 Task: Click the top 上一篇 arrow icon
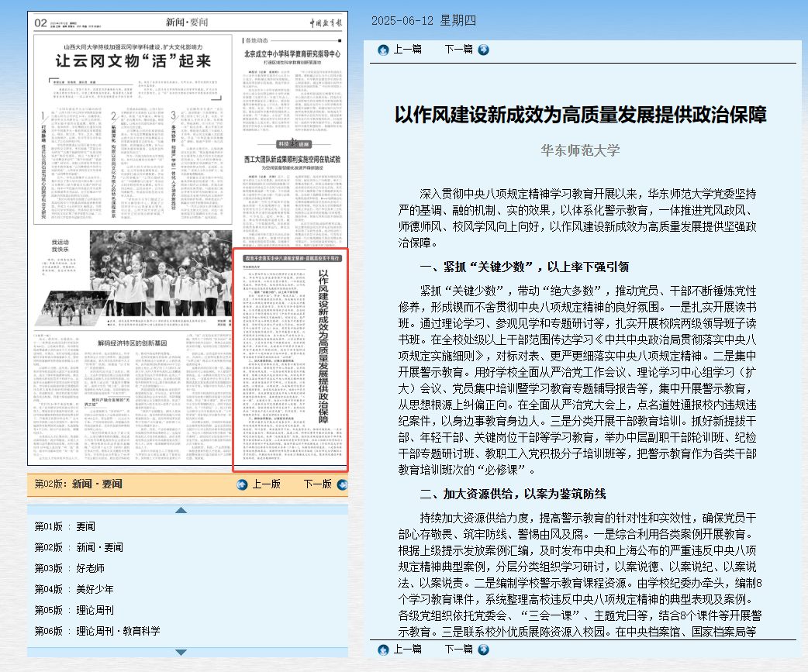(x=383, y=50)
